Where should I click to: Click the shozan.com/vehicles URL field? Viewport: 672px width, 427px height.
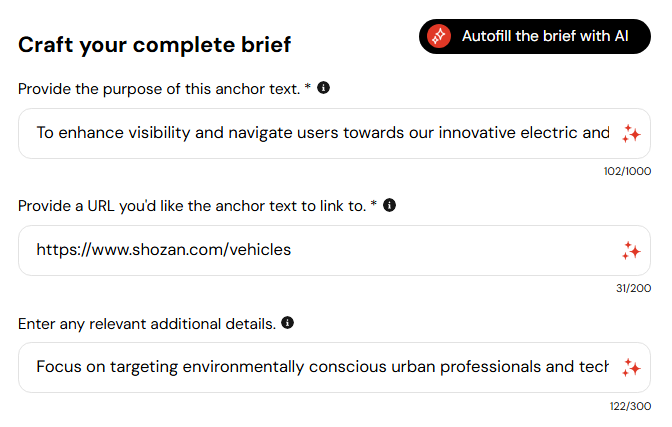334,250
